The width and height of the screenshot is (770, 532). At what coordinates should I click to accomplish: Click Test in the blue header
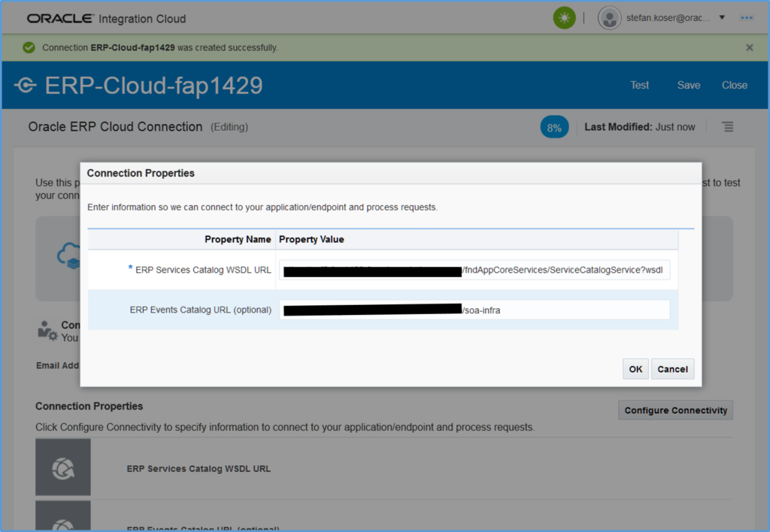[640, 86]
